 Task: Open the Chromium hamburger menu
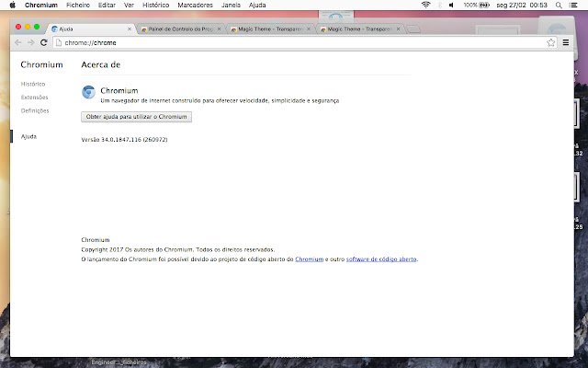coord(566,43)
